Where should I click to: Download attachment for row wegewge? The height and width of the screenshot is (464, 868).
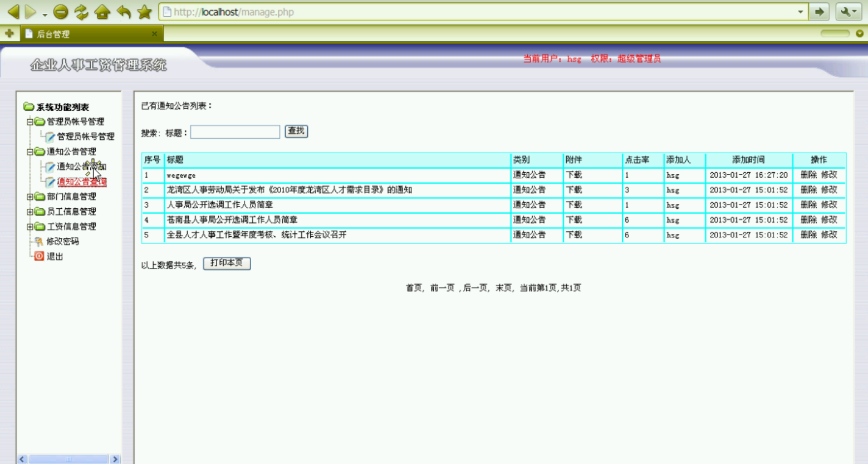click(574, 175)
